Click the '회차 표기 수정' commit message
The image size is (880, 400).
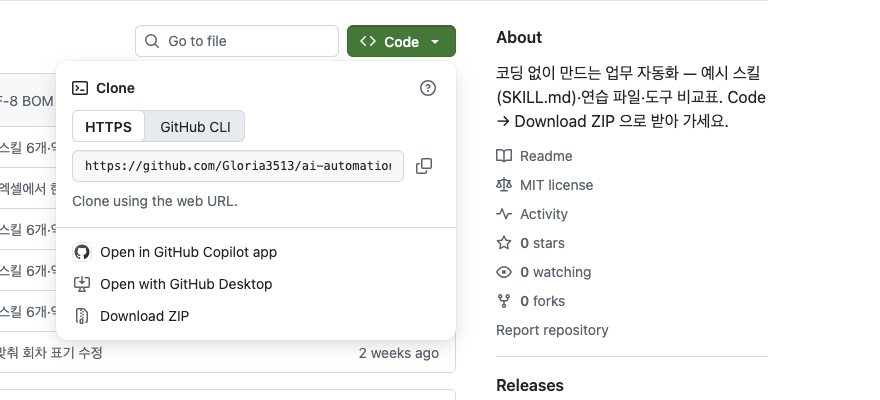tap(62, 353)
